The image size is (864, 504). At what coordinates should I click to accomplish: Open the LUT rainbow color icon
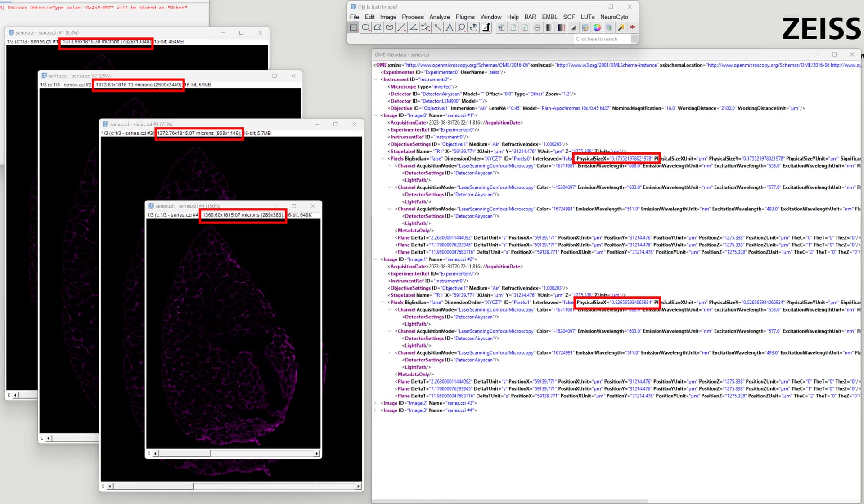point(597,27)
